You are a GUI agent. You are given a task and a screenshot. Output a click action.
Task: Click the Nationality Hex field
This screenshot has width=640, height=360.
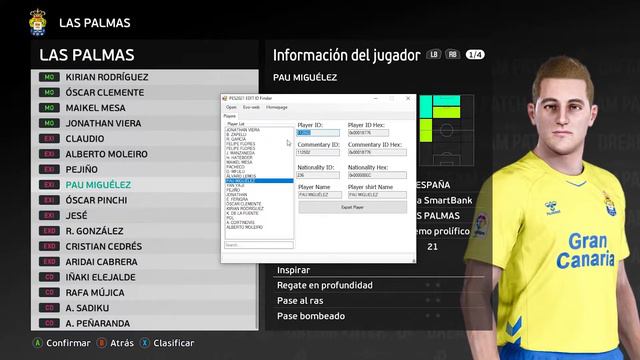(377, 175)
